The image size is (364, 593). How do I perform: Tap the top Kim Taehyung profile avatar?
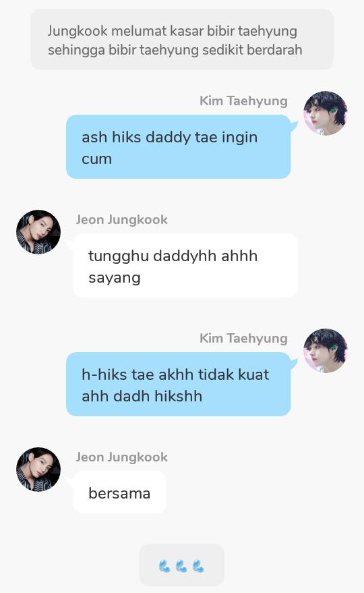click(326, 113)
